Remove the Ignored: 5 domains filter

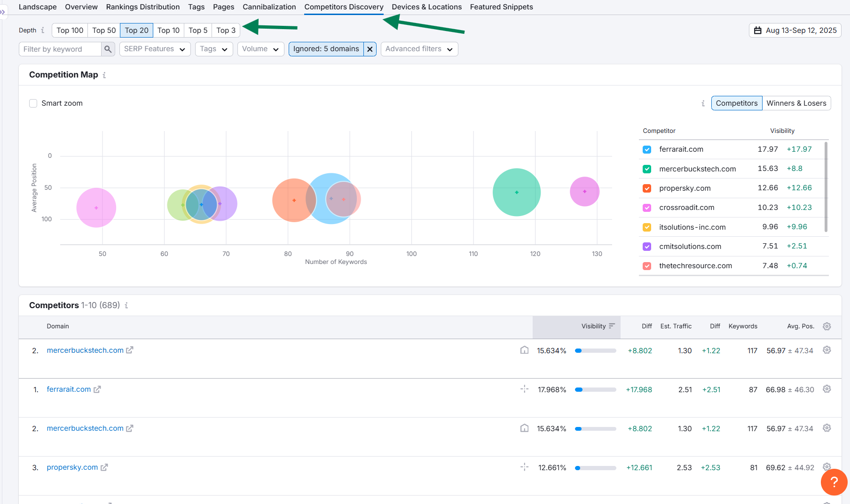370,49
